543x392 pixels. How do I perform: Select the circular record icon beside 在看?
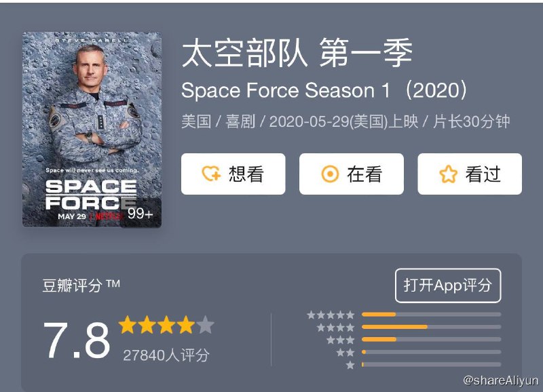331,174
